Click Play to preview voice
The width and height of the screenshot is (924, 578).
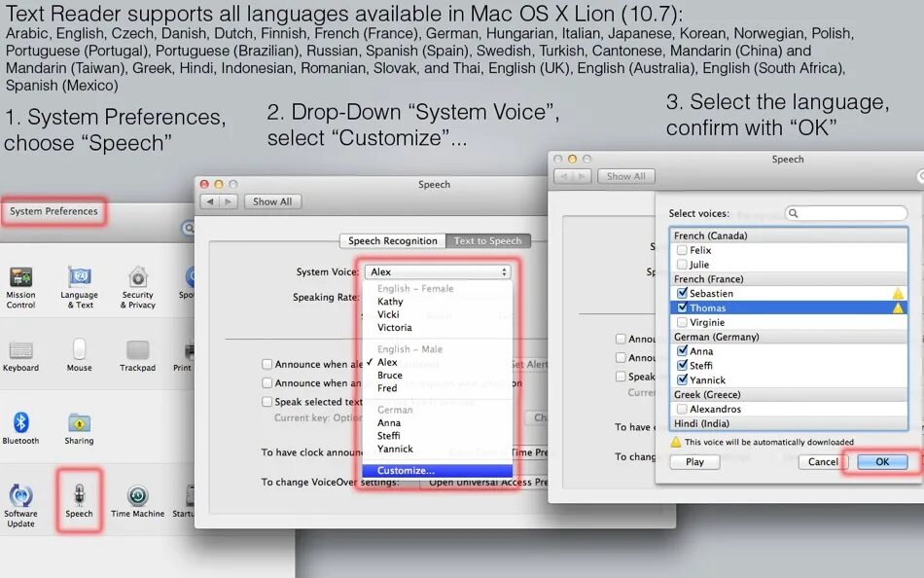pyautogui.click(x=694, y=462)
